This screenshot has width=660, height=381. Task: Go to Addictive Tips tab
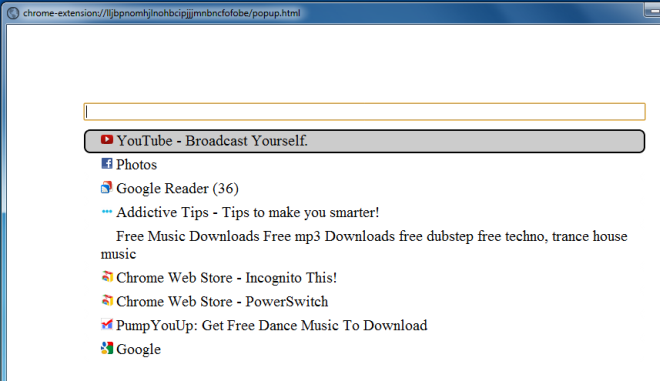(248, 212)
